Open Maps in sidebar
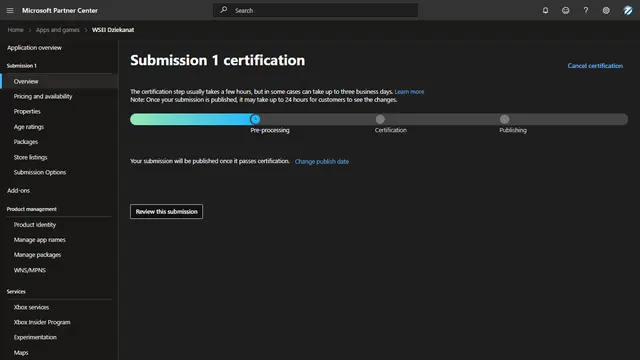 pos(21,353)
